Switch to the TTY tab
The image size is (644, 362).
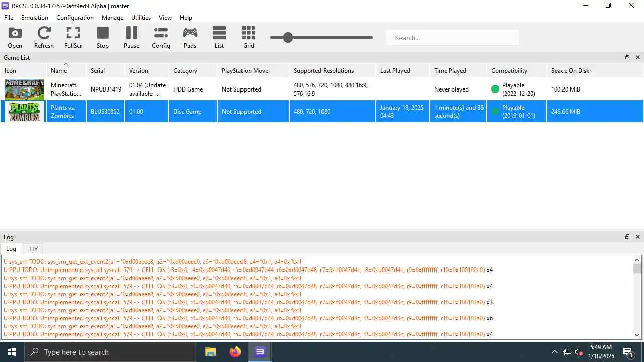click(x=33, y=249)
